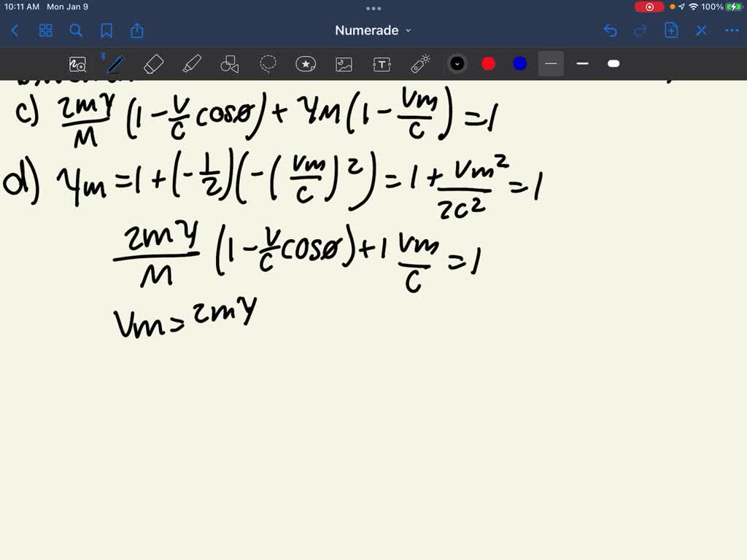This screenshot has width=747, height=560.
Task: Expand the Numerade document title dropdown
Action: point(373,31)
